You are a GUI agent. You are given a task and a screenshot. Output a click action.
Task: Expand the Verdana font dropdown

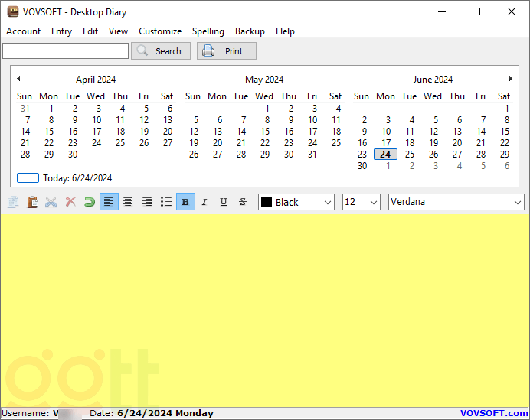[x=456, y=202]
